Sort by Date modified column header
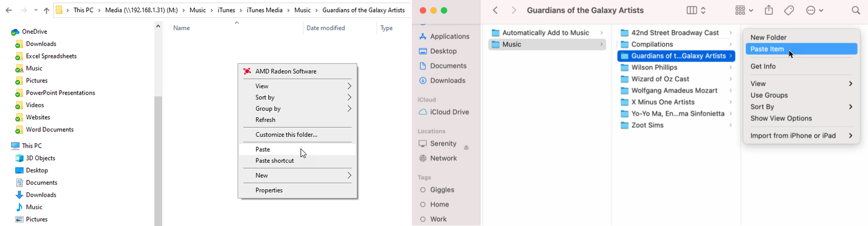The width and height of the screenshot is (868, 226). tap(325, 28)
